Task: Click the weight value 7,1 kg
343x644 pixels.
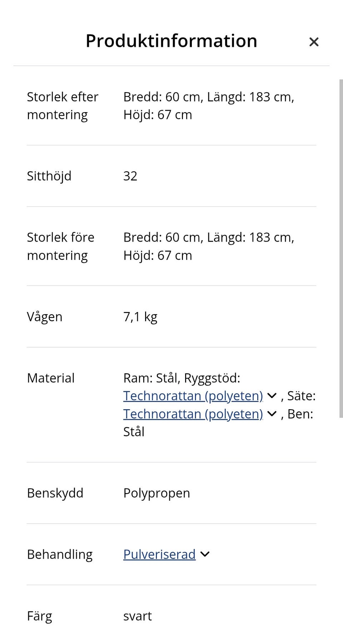Action: pyautogui.click(x=140, y=317)
